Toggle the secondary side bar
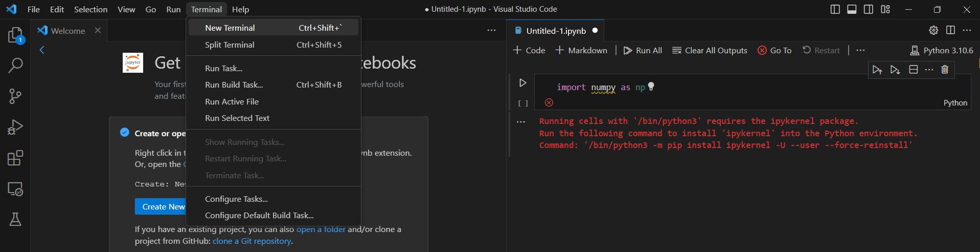This screenshot has width=980, height=252. (x=868, y=9)
